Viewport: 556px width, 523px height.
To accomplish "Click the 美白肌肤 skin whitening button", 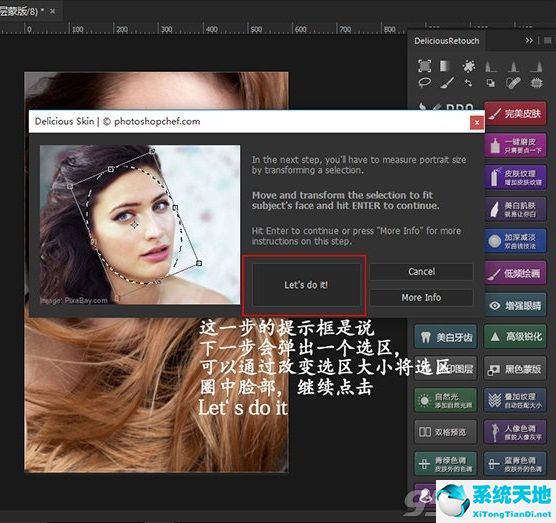I will point(515,209).
